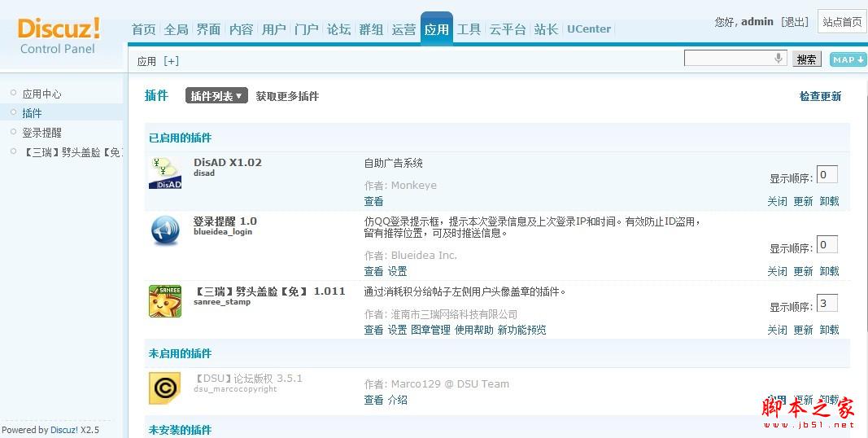Open the 门户 menu tab
868x438 pixels.
(x=307, y=29)
